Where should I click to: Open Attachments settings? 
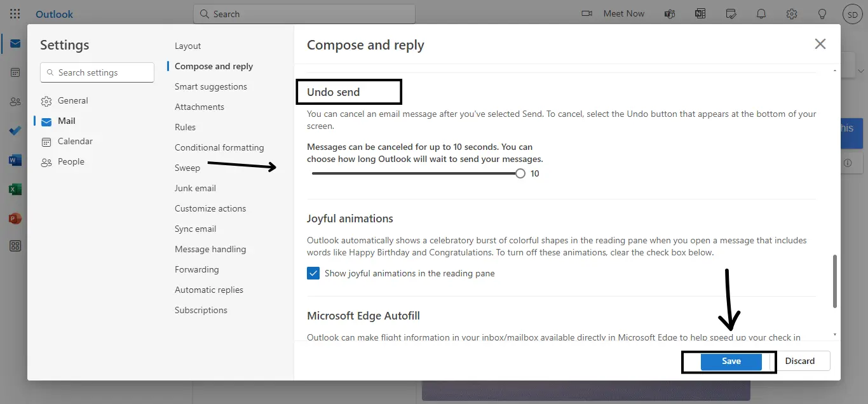(x=200, y=107)
